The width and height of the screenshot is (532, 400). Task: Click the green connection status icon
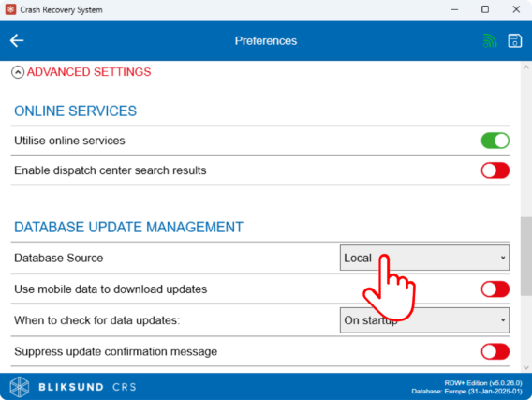pyautogui.click(x=490, y=40)
